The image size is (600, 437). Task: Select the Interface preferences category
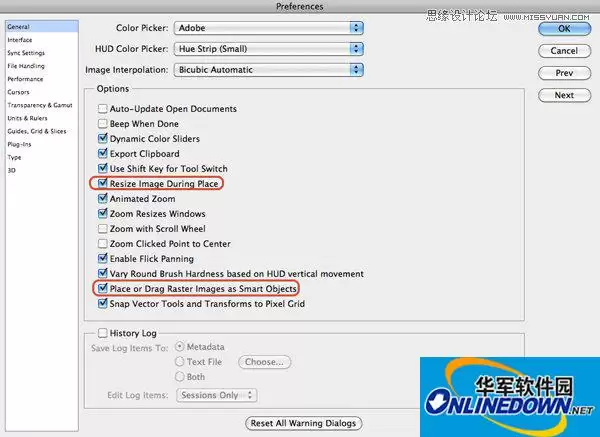click(20, 40)
